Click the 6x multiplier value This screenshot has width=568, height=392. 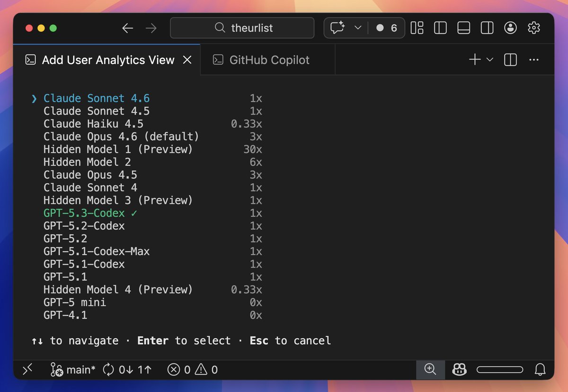coord(256,162)
